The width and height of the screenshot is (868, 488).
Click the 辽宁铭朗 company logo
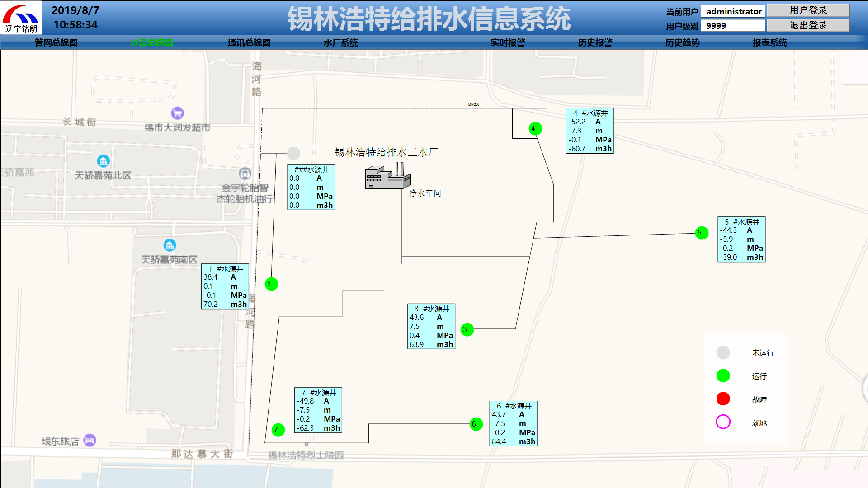[x=21, y=18]
